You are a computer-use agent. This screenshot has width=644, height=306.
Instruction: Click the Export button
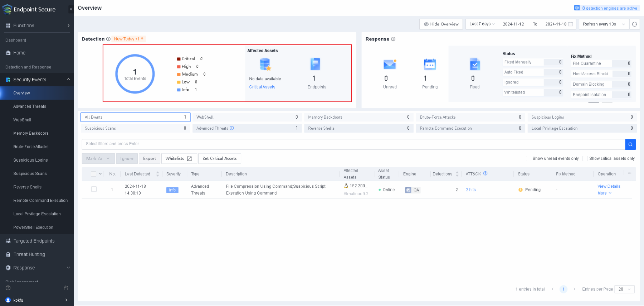(x=150, y=158)
